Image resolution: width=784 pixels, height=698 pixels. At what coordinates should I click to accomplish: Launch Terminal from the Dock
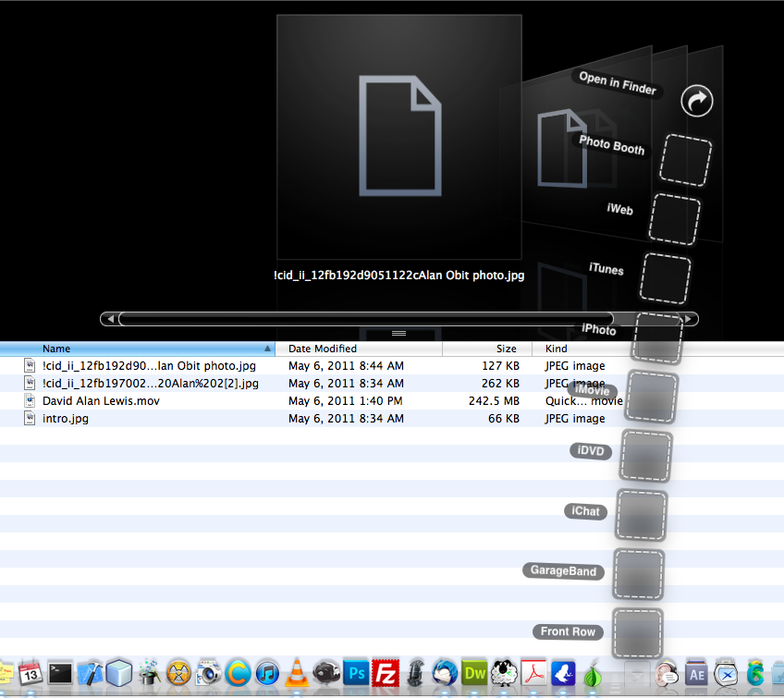[x=60, y=673]
